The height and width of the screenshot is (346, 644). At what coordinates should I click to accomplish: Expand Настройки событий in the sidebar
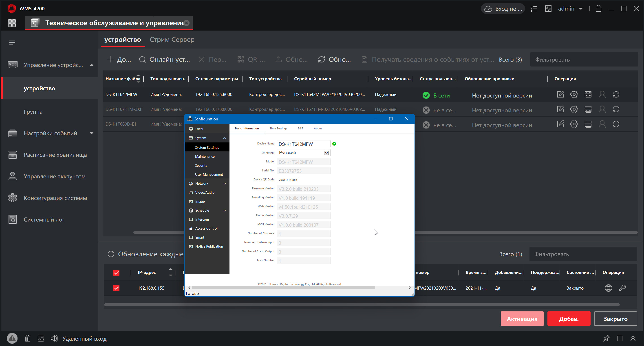(51, 133)
